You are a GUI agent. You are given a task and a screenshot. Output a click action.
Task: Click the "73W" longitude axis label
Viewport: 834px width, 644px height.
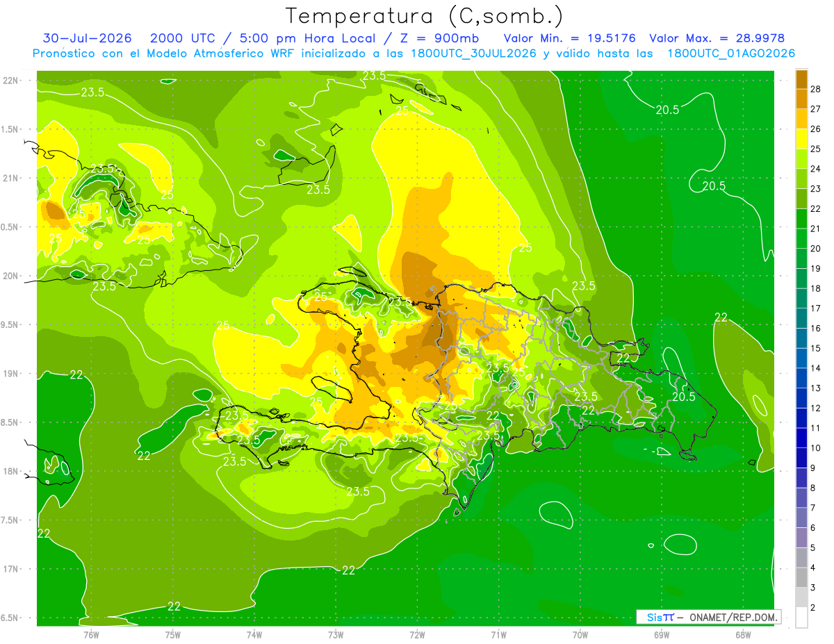(336, 634)
